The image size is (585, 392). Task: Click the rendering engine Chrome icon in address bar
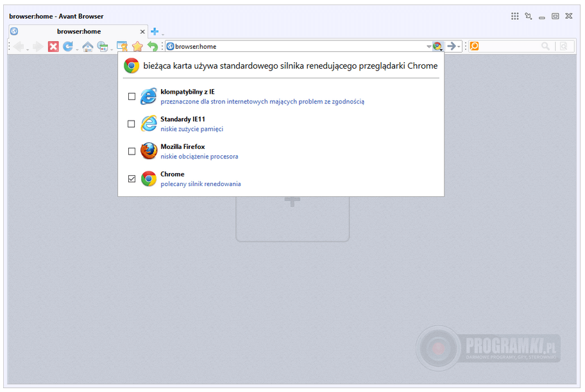tap(437, 46)
